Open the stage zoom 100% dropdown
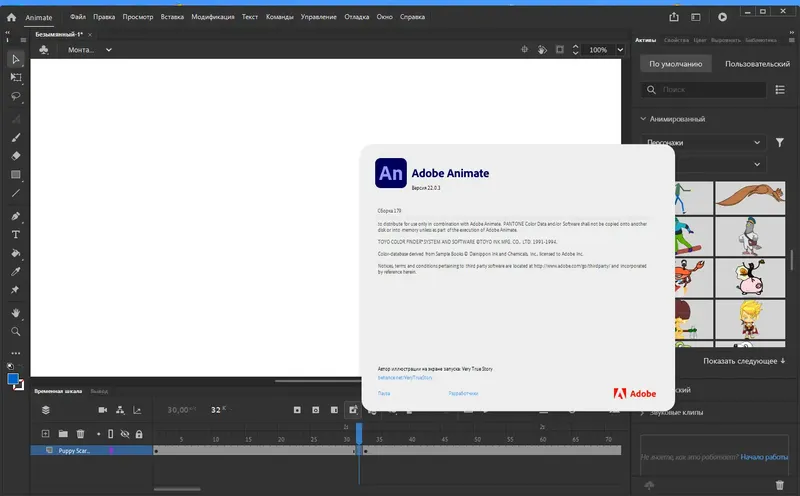 coord(620,49)
